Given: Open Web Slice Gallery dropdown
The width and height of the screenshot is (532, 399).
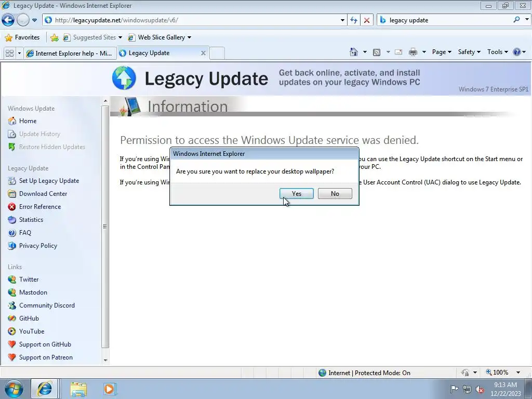Looking at the screenshot, I should coord(159,37).
